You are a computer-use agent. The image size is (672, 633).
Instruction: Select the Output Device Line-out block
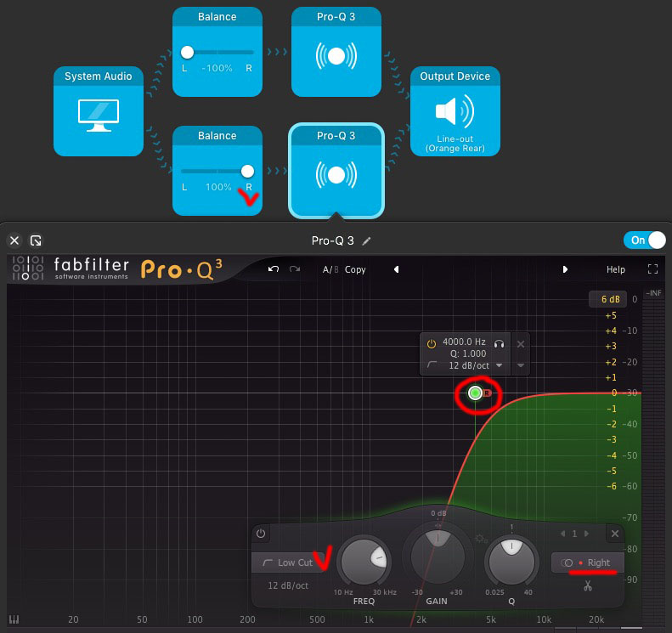tap(455, 111)
